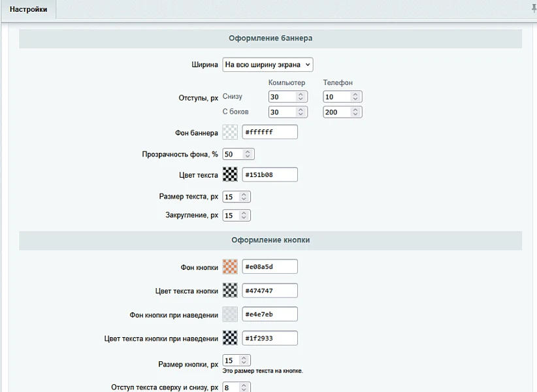The width and height of the screenshot is (537, 392).
Task: Open the Цвет текста кнопки color swatch
Action: click(x=230, y=291)
